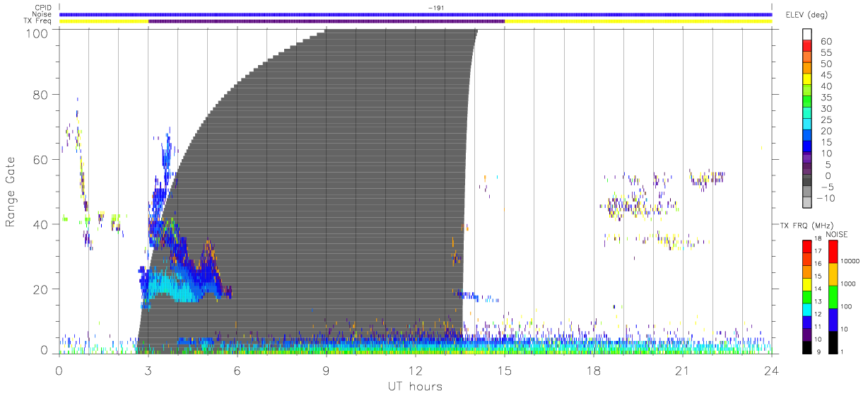The width and height of the screenshot is (868, 401).
Task: Click the '80' tick on Range Gate axis
Action: tap(41, 95)
